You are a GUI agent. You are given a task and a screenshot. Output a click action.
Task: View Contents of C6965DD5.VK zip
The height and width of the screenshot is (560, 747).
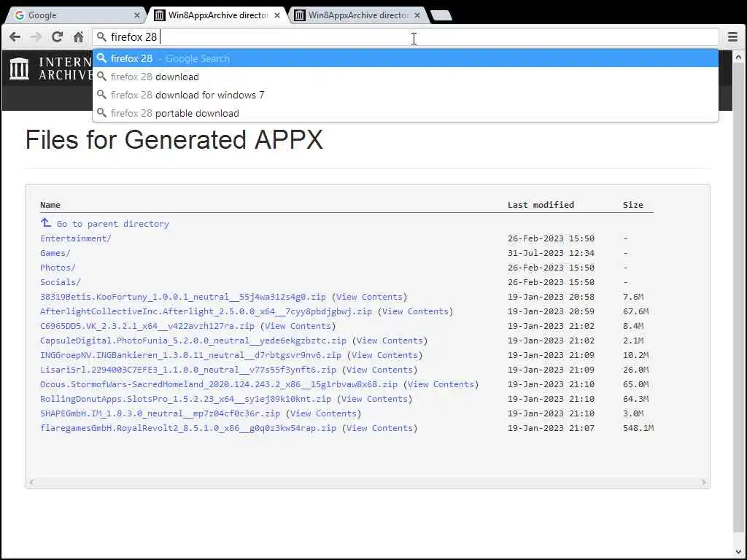pos(298,326)
